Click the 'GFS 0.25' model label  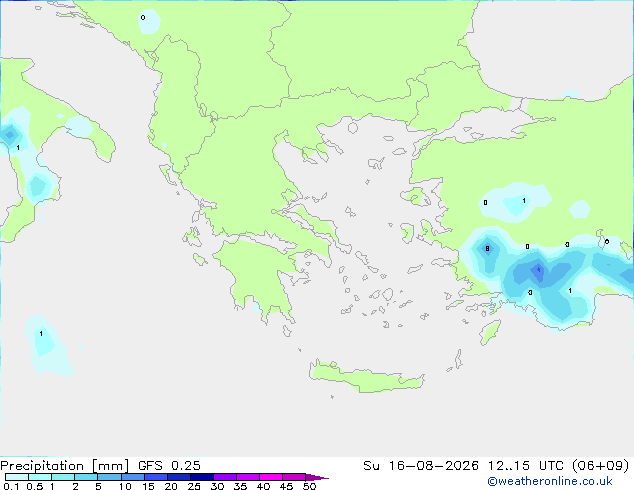click(x=169, y=466)
